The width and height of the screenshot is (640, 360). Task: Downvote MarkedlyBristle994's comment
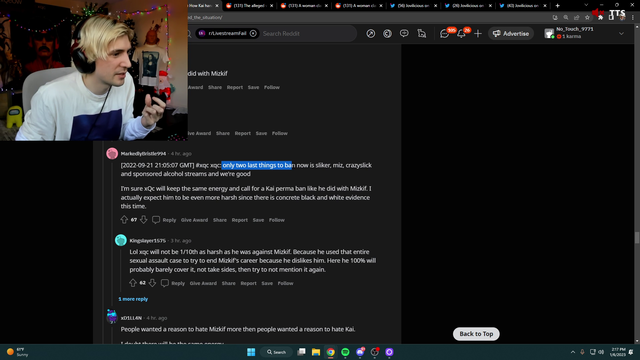point(144,220)
